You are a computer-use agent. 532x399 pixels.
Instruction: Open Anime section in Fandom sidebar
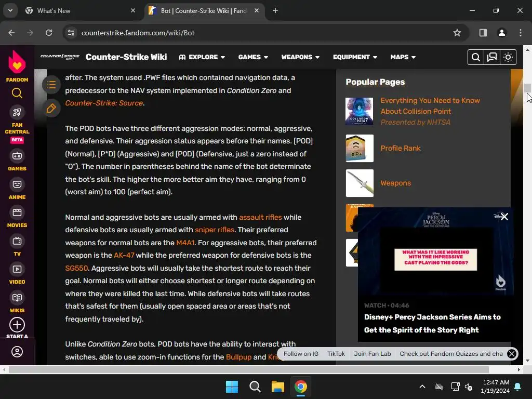[x=17, y=189]
